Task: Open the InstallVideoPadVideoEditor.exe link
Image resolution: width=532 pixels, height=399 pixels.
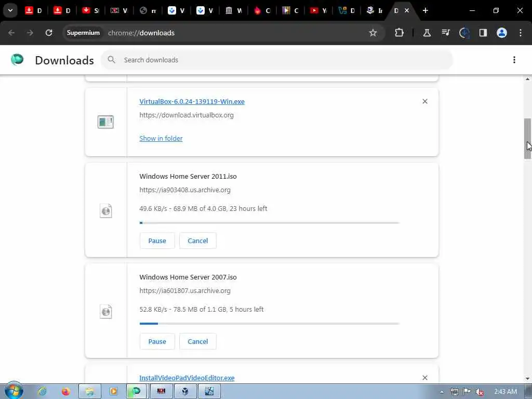Action: coord(187,378)
